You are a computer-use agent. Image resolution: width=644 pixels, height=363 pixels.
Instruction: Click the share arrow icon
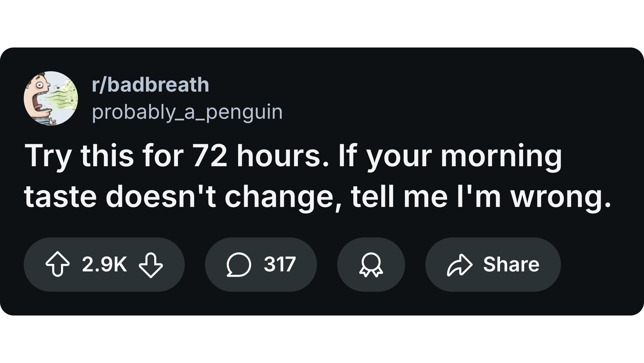pos(459,265)
